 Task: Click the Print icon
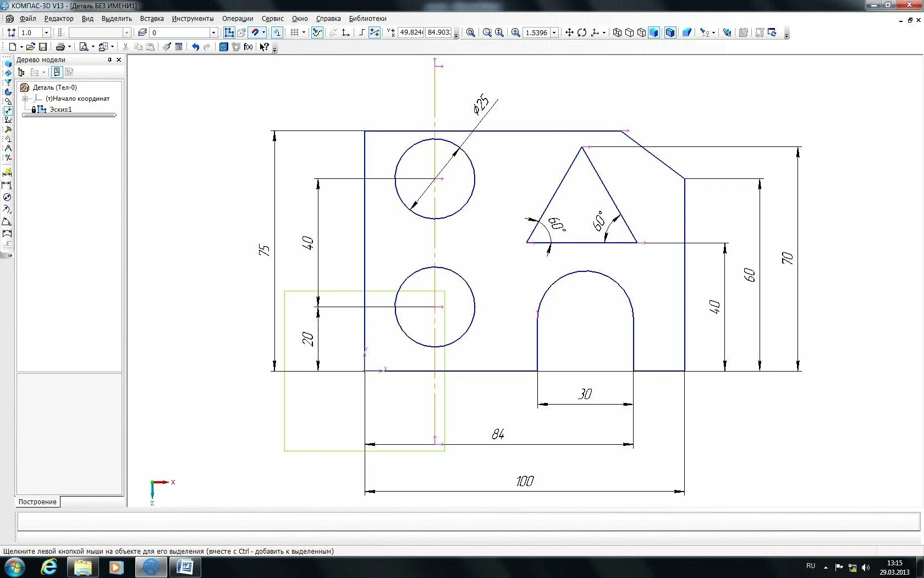pos(60,47)
